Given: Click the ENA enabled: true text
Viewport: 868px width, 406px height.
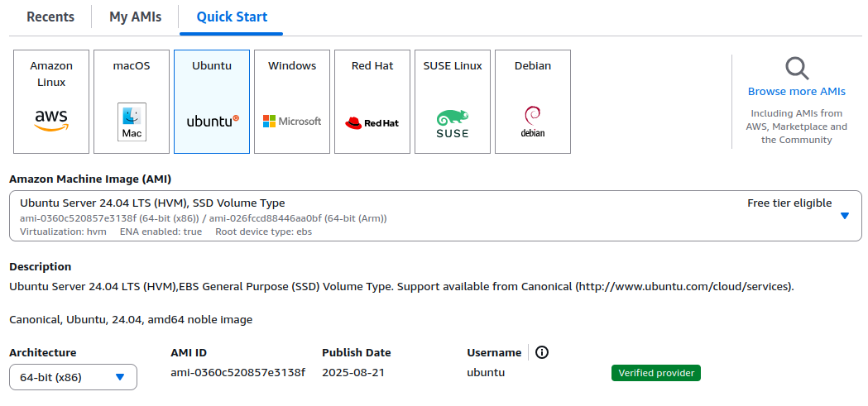Looking at the screenshot, I should 161,232.
